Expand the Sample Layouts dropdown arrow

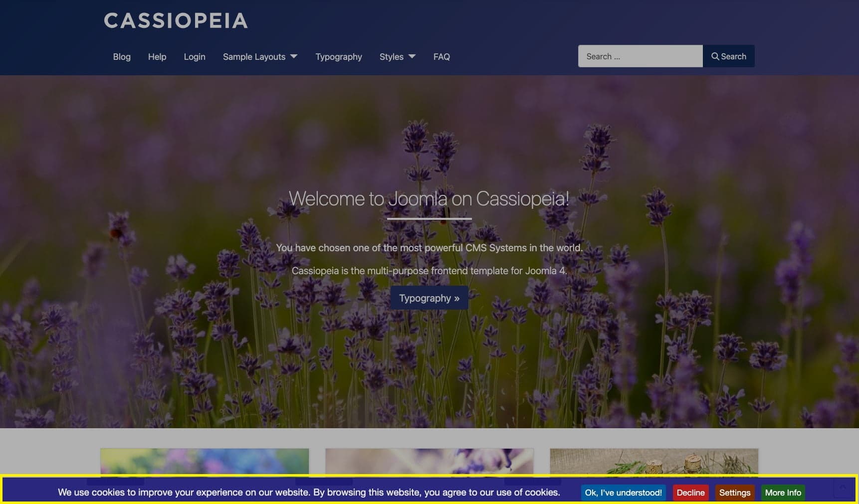pyautogui.click(x=294, y=56)
